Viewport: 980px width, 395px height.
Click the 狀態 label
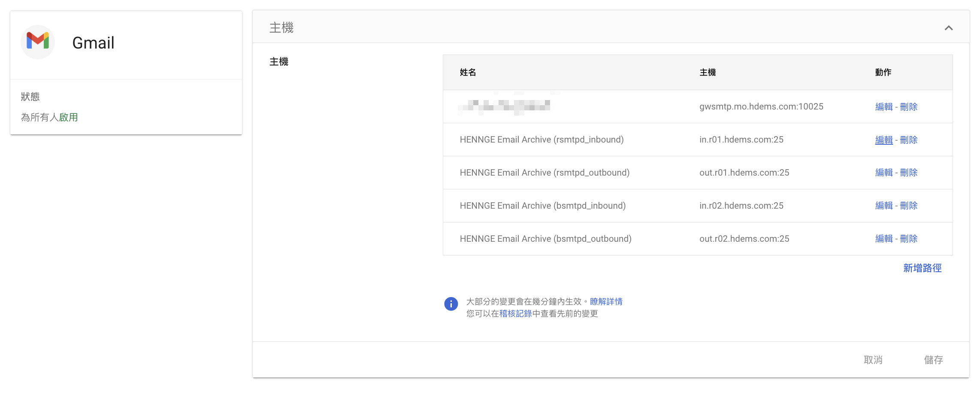(x=30, y=97)
